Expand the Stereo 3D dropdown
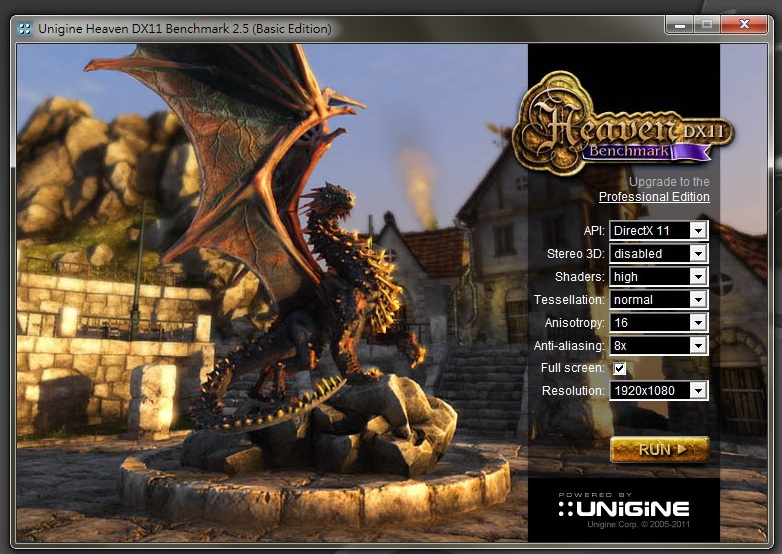The image size is (782, 554). [x=659, y=254]
